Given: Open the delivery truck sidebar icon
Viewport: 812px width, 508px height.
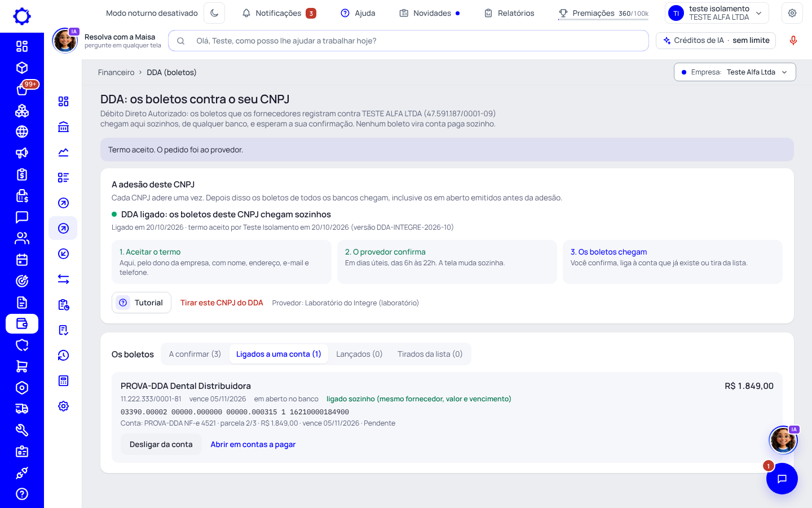Looking at the screenshot, I should [22, 409].
